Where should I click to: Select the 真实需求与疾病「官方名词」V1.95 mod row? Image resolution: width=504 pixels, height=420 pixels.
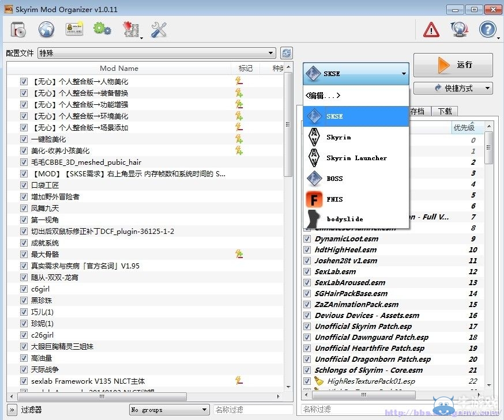pyautogui.click(x=145, y=266)
